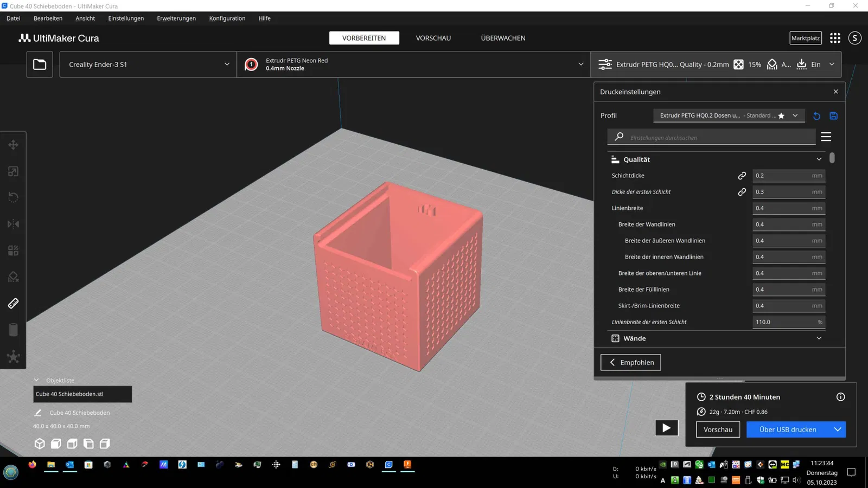The image size is (868, 488).
Task: Collapse the Objektliste panel
Action: (36, 380)
